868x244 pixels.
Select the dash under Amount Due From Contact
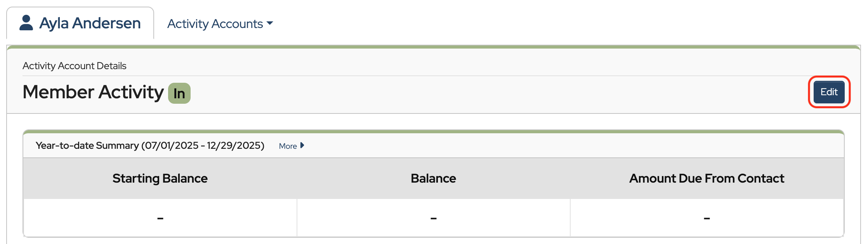click(707, 218)
